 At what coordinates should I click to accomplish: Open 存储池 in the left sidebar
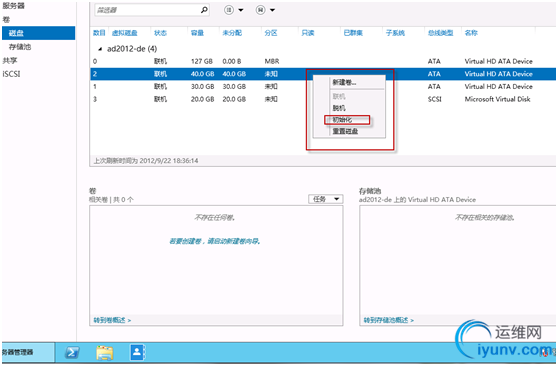(x=20, y=47)
